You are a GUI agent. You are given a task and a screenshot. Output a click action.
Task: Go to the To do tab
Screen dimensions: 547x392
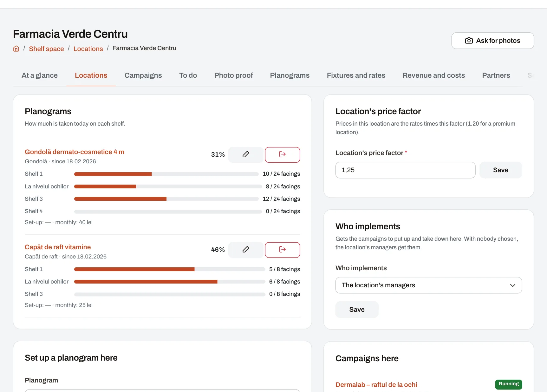pos(188,75)
